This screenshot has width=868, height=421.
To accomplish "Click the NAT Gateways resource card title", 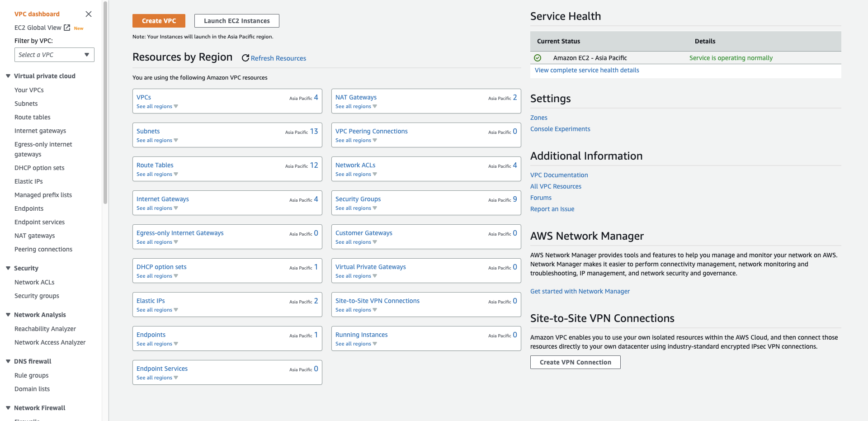I will [356, 97].
